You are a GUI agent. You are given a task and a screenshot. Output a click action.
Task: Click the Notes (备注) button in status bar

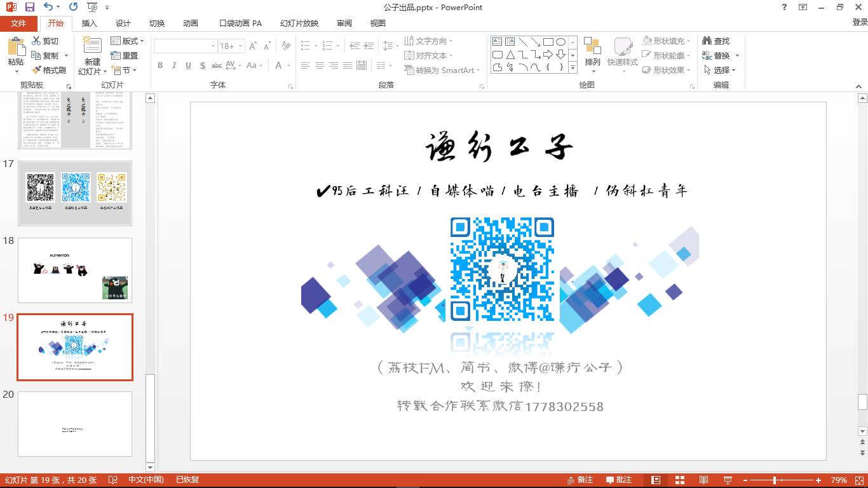(580, 480)
